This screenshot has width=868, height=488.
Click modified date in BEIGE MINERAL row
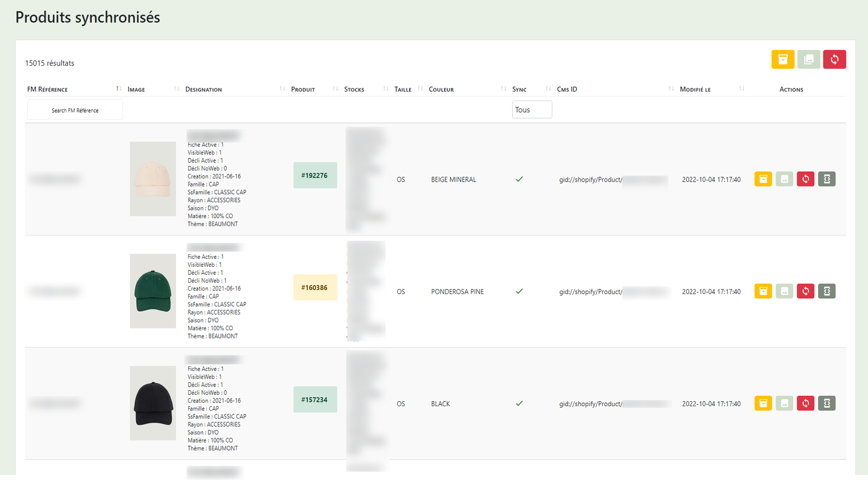pos(711,179)
